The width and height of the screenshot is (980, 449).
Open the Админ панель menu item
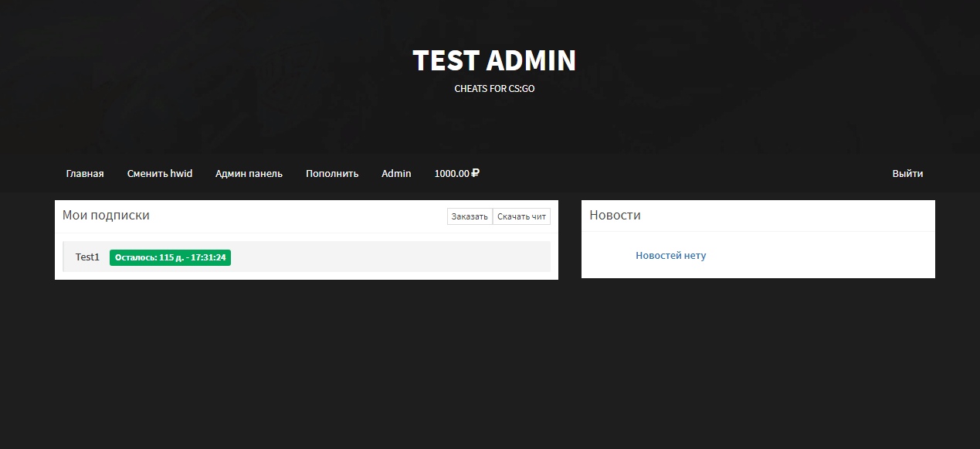point(249,174)
